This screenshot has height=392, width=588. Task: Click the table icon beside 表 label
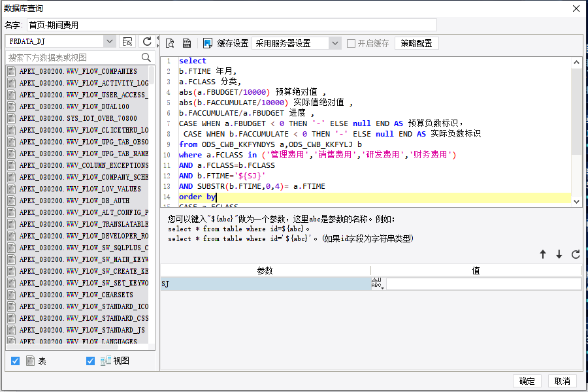30,361
